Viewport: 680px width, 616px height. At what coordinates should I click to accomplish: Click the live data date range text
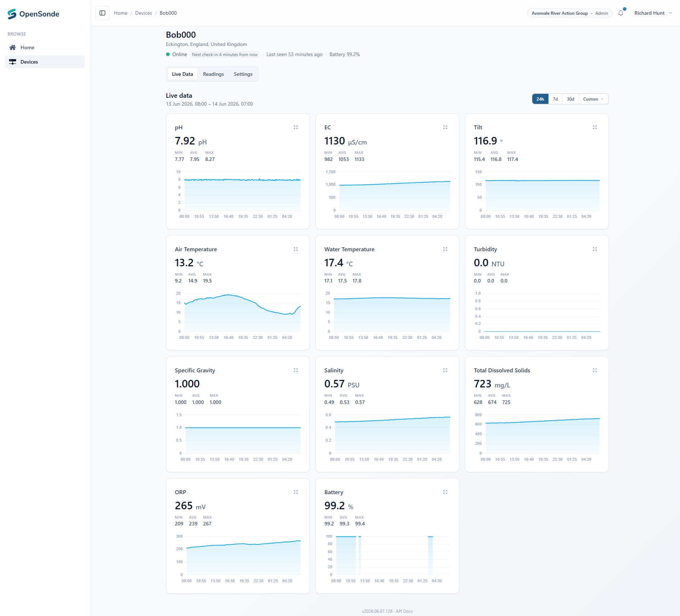[209, 104]
